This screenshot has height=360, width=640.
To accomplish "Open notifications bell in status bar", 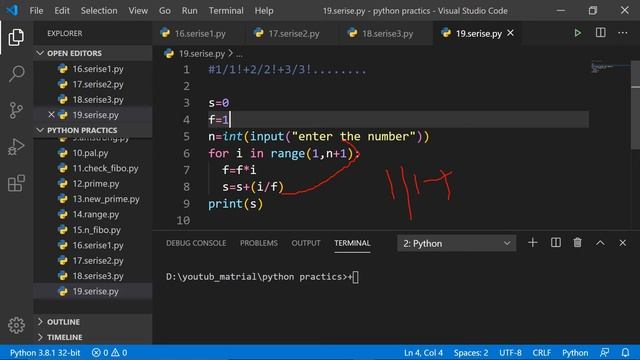I will pyautogui.click(x=625, y=352).
